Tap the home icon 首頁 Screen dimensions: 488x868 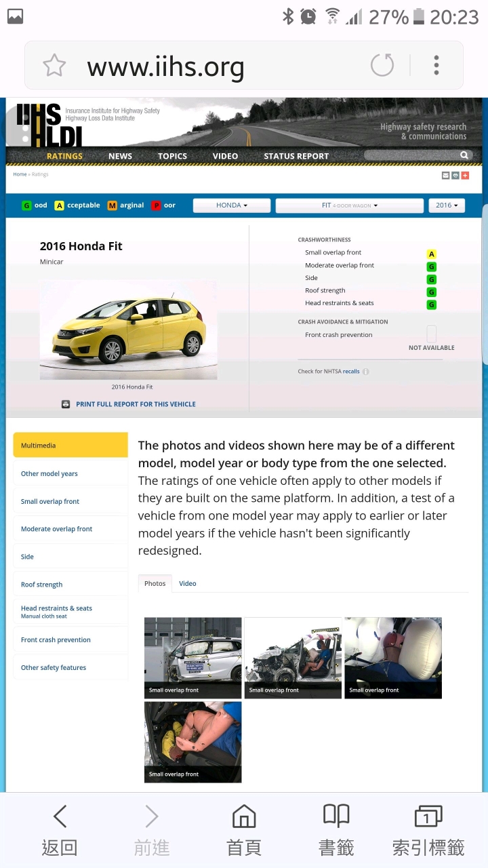coord(244,830)
